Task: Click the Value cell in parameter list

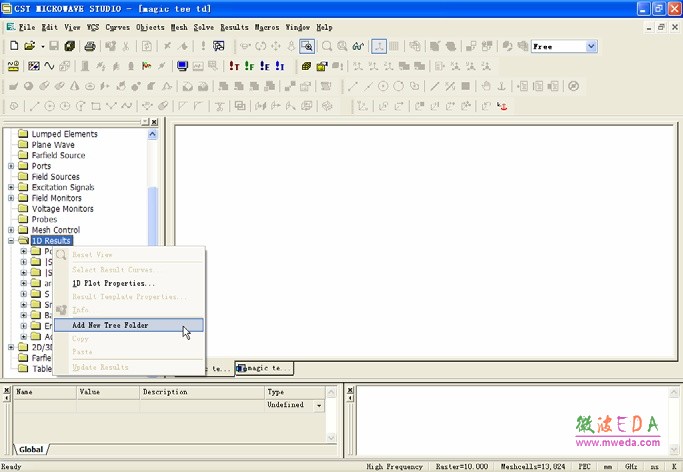Action: point(108,405)
